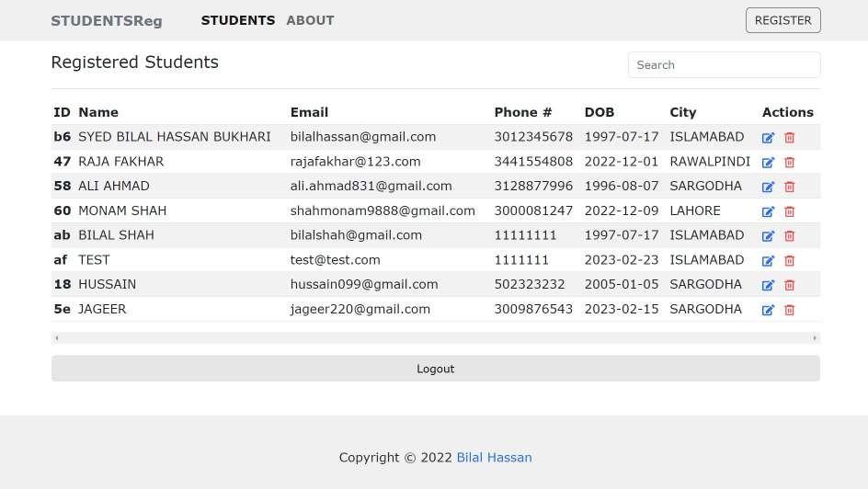Click the Name column header
868x489 pixels.
(x=98, y=112)
